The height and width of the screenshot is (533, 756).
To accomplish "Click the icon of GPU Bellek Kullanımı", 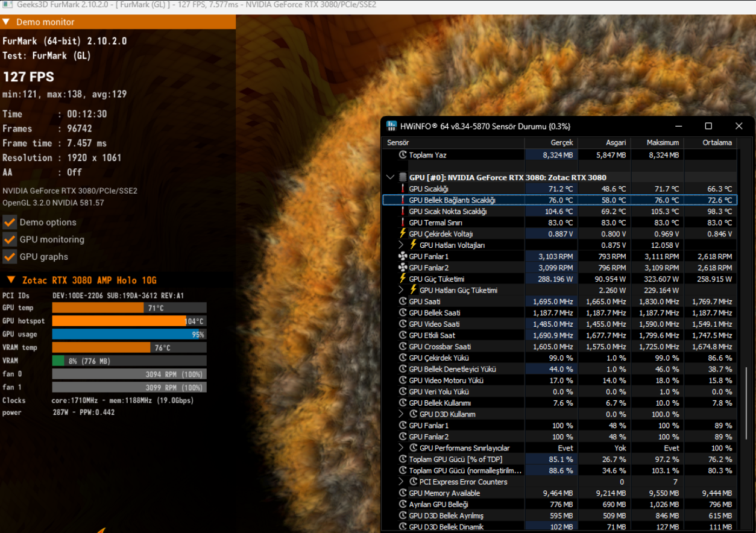I will click(x=403, y=403).
